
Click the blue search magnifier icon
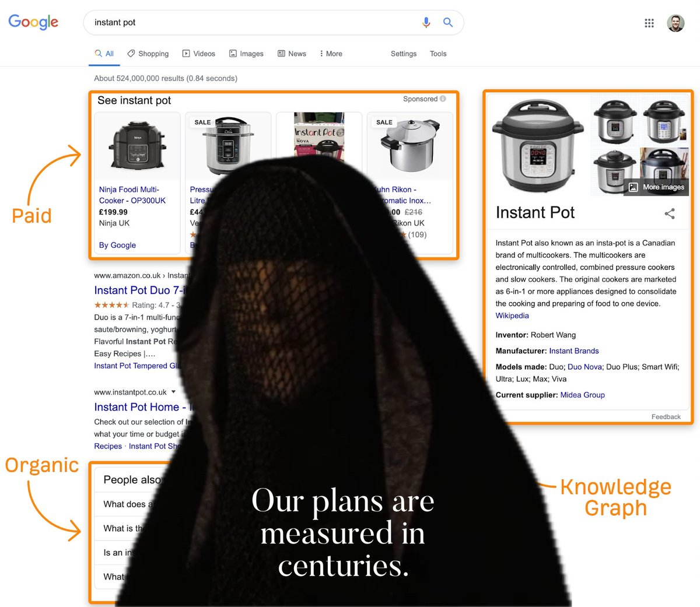coord(448,22)
